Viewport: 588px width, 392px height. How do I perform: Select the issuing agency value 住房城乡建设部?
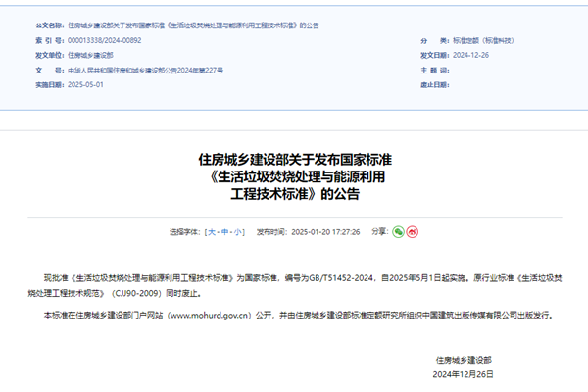(x=90, y=56)
